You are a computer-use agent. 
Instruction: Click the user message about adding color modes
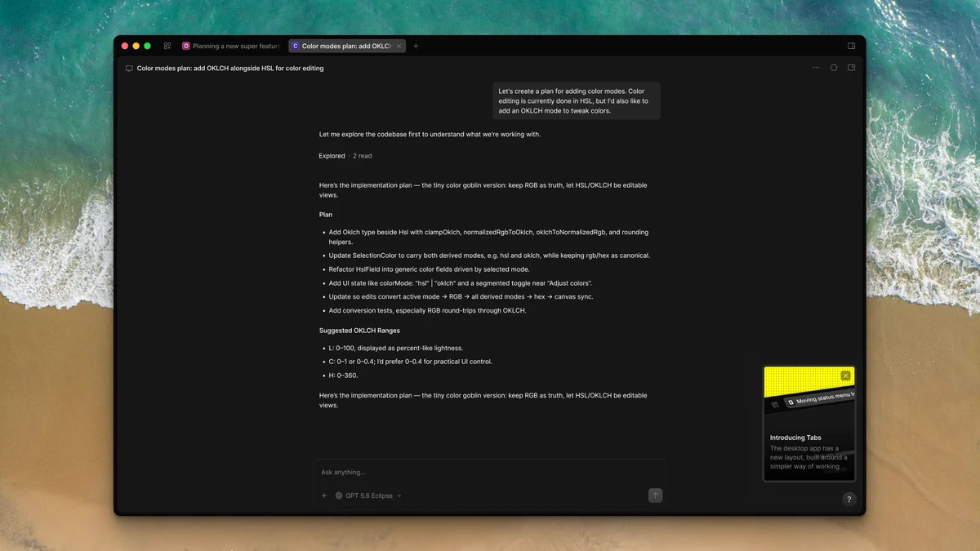[577, 101]
